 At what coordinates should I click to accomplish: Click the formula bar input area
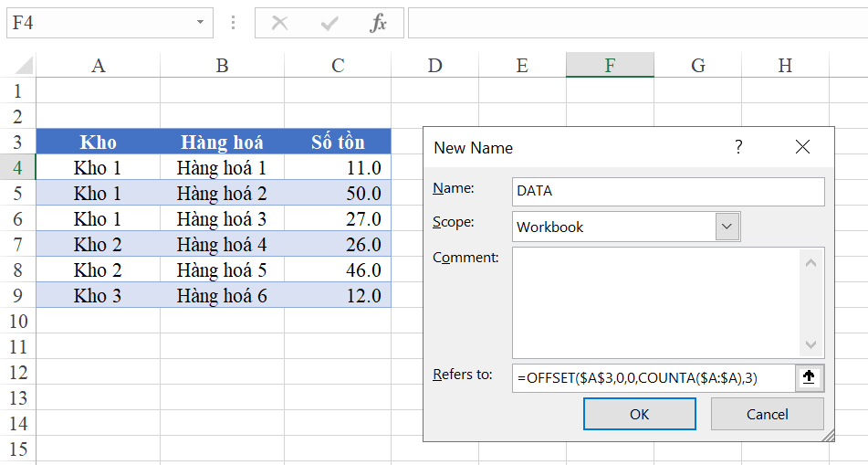638,23
